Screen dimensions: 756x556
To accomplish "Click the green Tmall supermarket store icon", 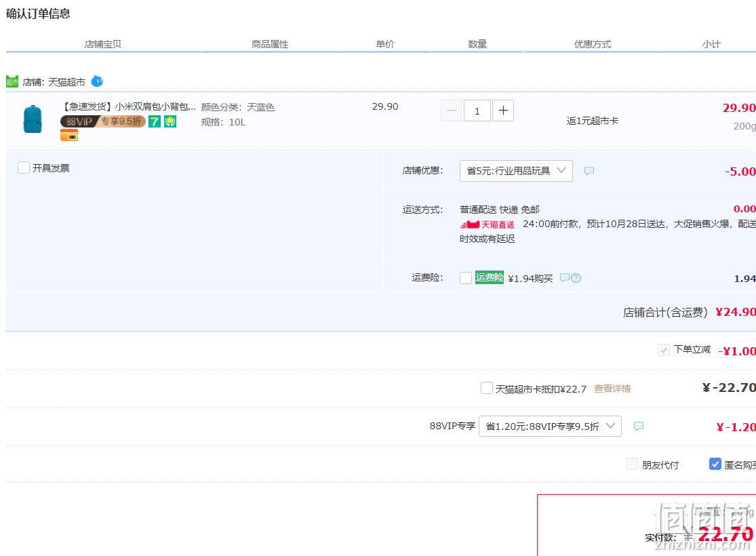I will point(12,81).
